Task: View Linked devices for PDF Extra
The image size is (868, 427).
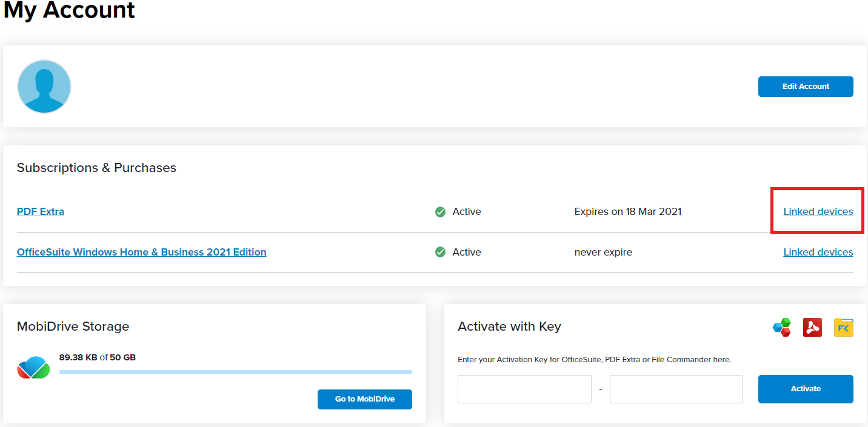Action: (818, 211)
